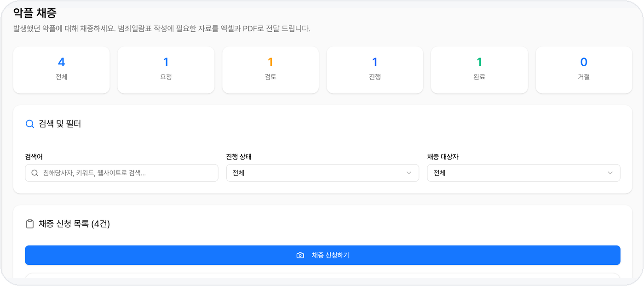
Task: Click the 채증 대상자 field label
Action: click(x=443, y=157)
